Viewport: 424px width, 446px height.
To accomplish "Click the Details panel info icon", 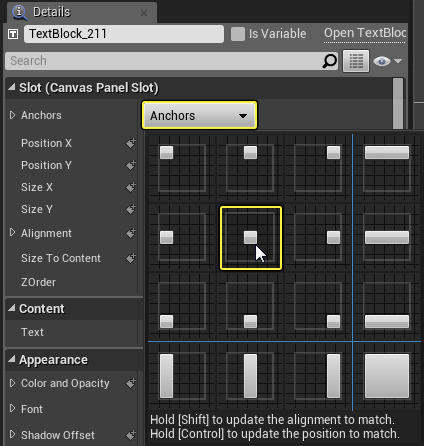I will (x=19, y=13).
